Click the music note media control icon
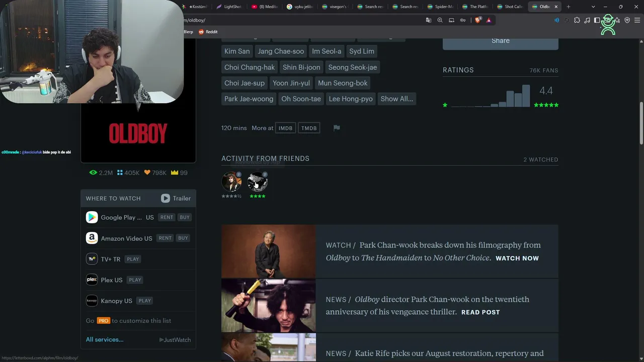Image resolution: width=644 pixels, height=362 pixels. pos(587,20)
